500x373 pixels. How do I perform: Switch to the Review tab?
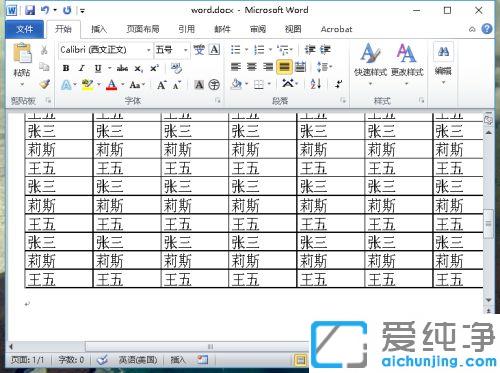pos(258,29)
